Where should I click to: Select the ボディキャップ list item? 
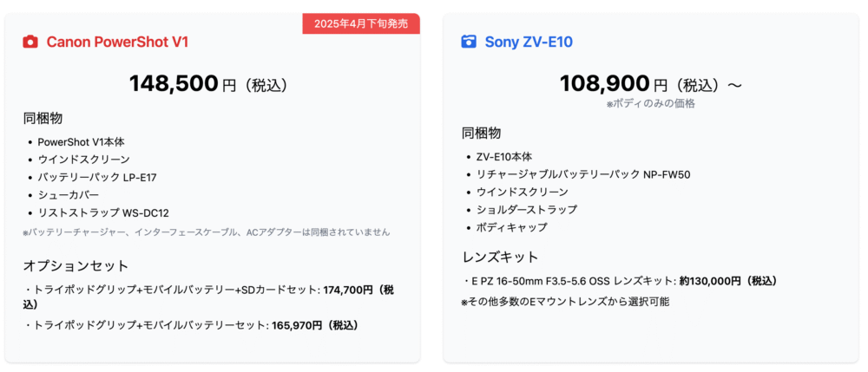click(x=511, y=227)
